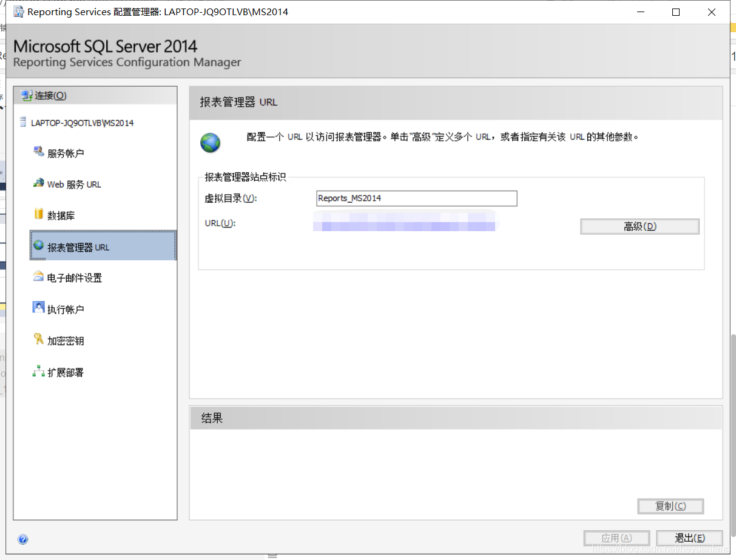
Task: Click the server icon beside LAPTOP-JQ9OTLVB\MS2014
Action: point(23,122)
